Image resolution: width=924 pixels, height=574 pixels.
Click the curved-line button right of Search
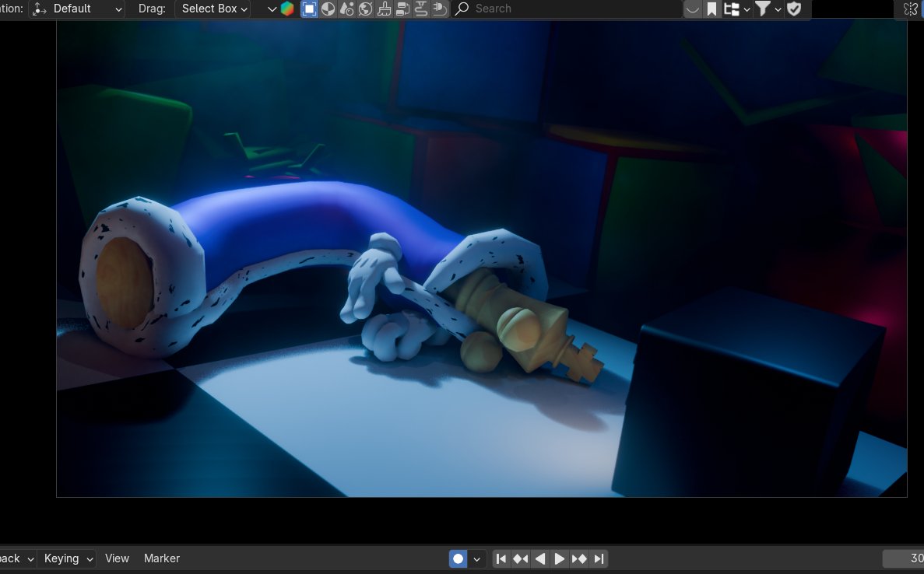click(x=693, y=9)
